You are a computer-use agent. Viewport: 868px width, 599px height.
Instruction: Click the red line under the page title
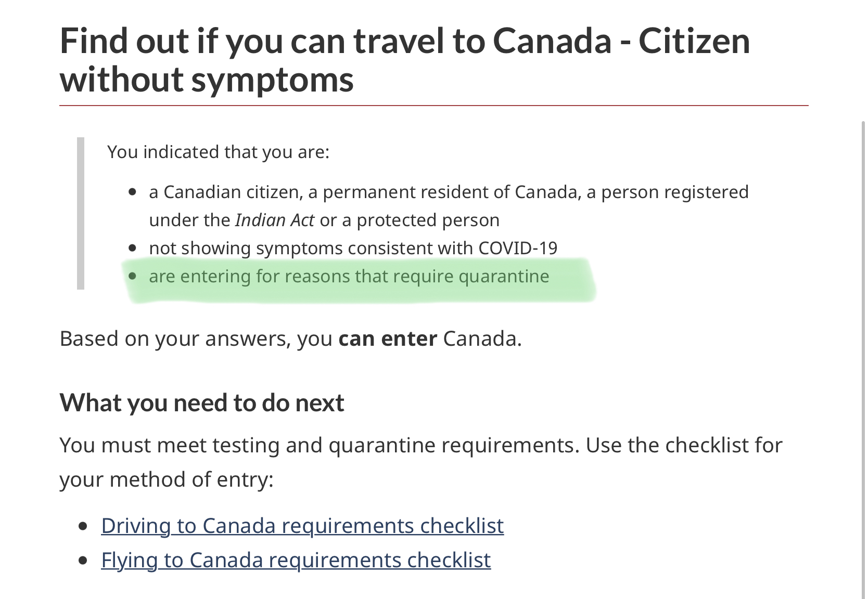434,106
